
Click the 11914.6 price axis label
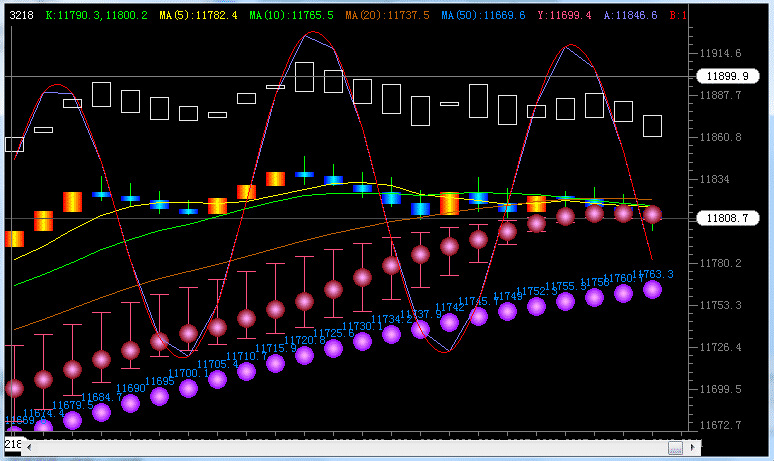722,53
